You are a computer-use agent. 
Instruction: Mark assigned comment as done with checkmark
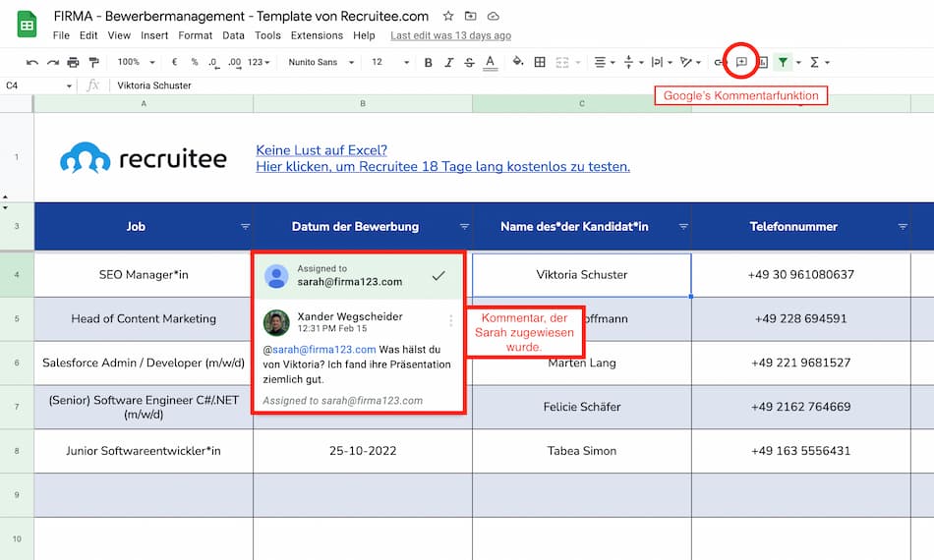pos(438,277)
